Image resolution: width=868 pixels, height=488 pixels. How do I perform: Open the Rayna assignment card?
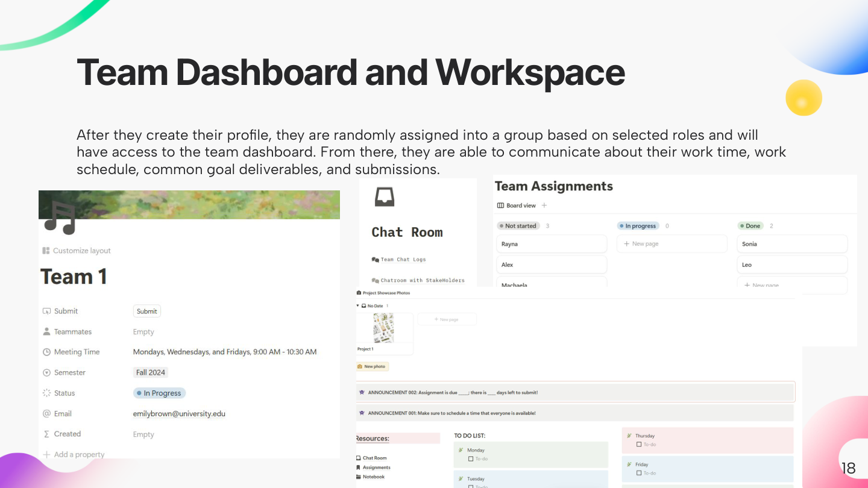pyautogui.click(x=552, y=244)
